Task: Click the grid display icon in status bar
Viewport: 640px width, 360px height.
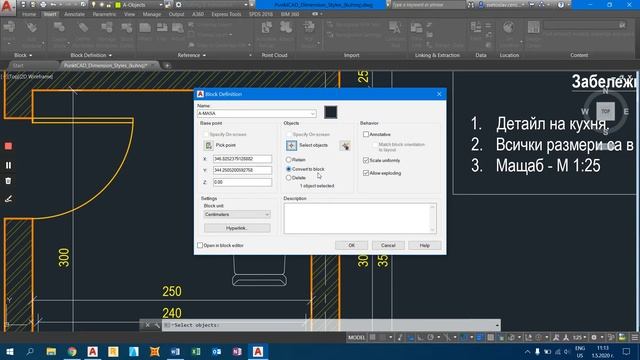Action: [x=373, y=337]
